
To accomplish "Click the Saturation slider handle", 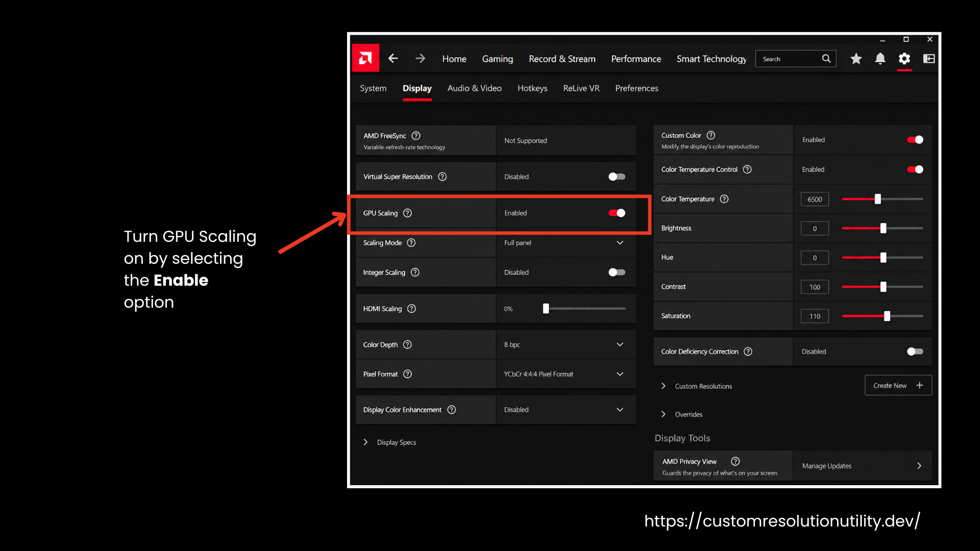I will [x=887, y=316].
